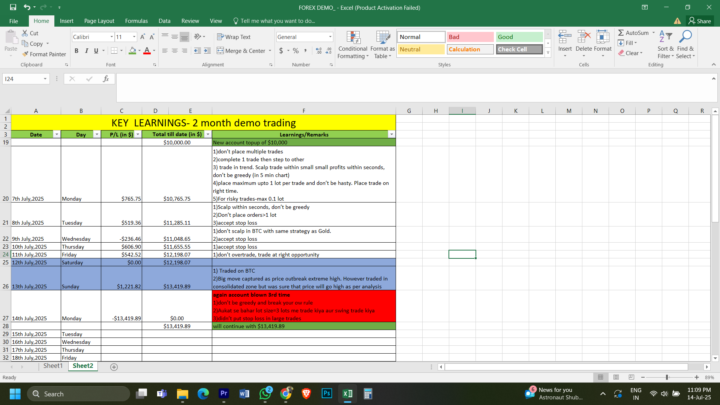The height and width of the screenshot is (405, 720).
Task: Open filter dropdown on P/L (in $) header
Action: point(138,135)
